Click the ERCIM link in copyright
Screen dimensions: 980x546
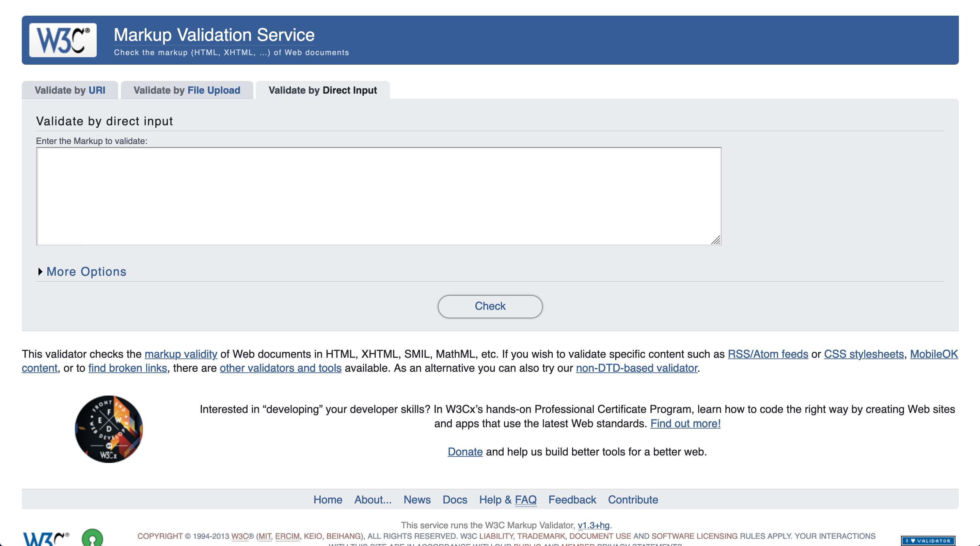point(287,536)
